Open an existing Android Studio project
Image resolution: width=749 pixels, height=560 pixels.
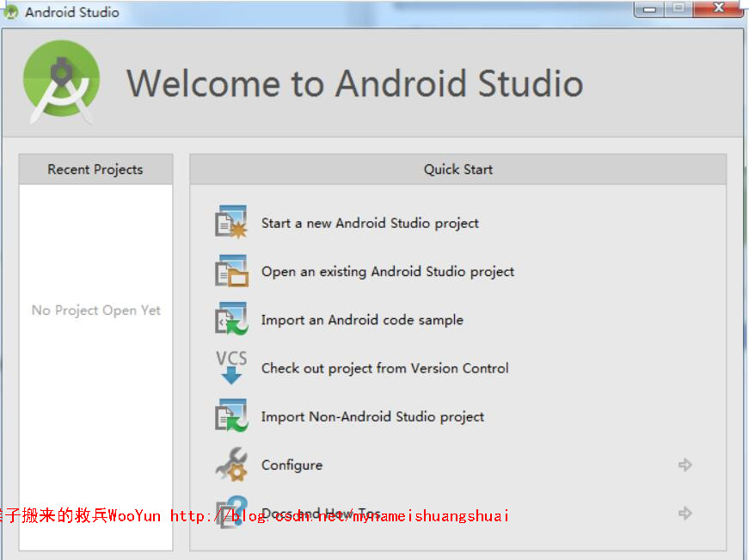387,272
